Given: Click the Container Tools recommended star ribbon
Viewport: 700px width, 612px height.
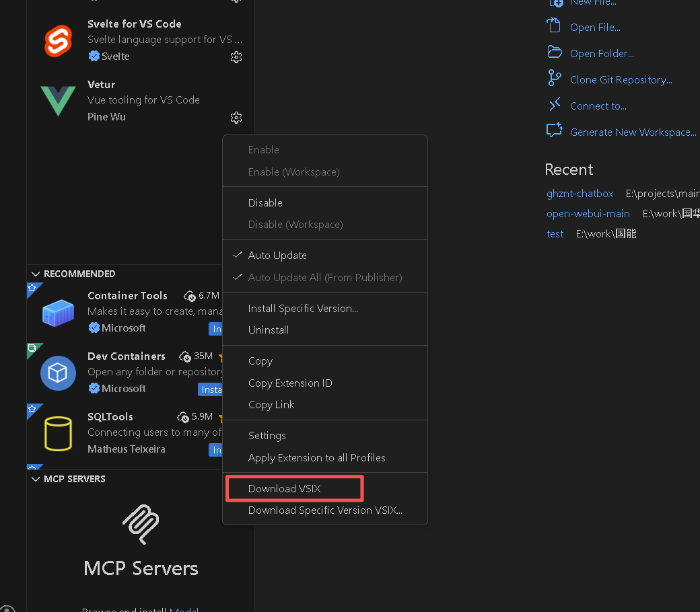Looking at the screenshot, I should pyautogui.click(x=32, y=288).
